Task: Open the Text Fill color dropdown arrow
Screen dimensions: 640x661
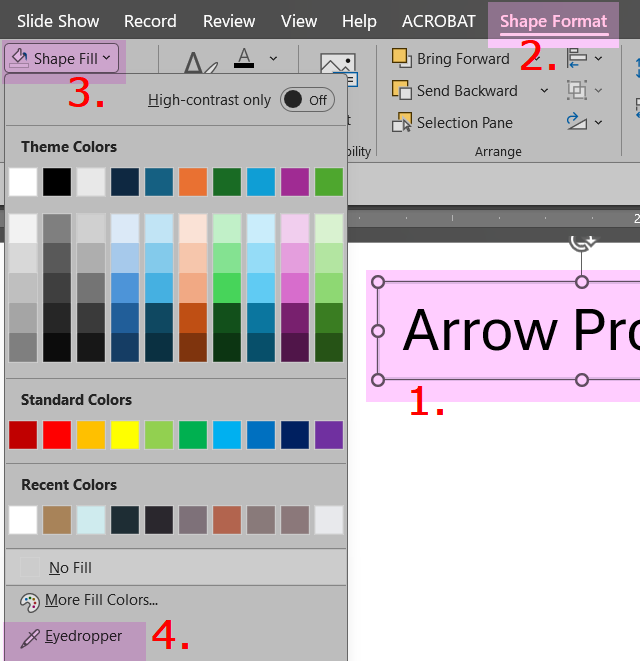Action: 273,58
